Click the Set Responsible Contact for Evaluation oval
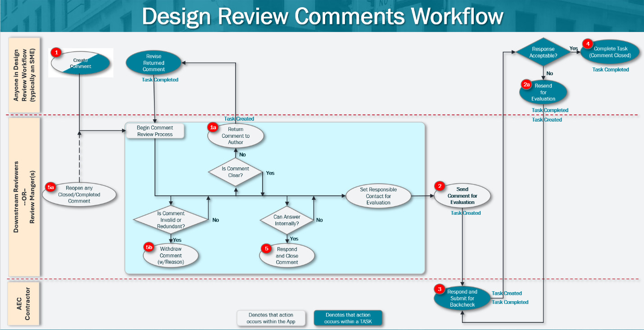644x330 pixels. [378, 196]
